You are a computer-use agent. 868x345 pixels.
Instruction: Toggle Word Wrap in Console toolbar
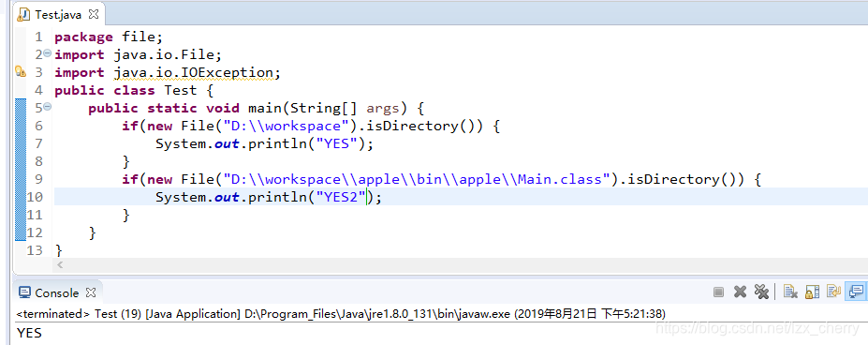[833, 292]
